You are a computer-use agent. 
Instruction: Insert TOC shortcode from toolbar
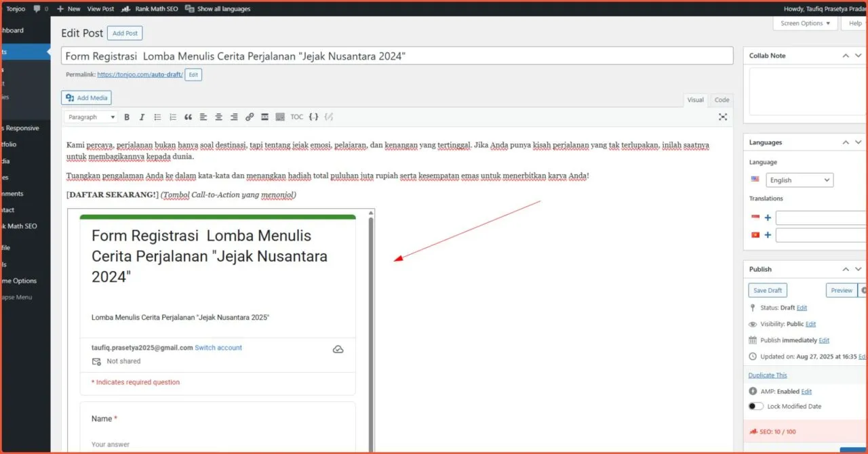click(297, 117)
